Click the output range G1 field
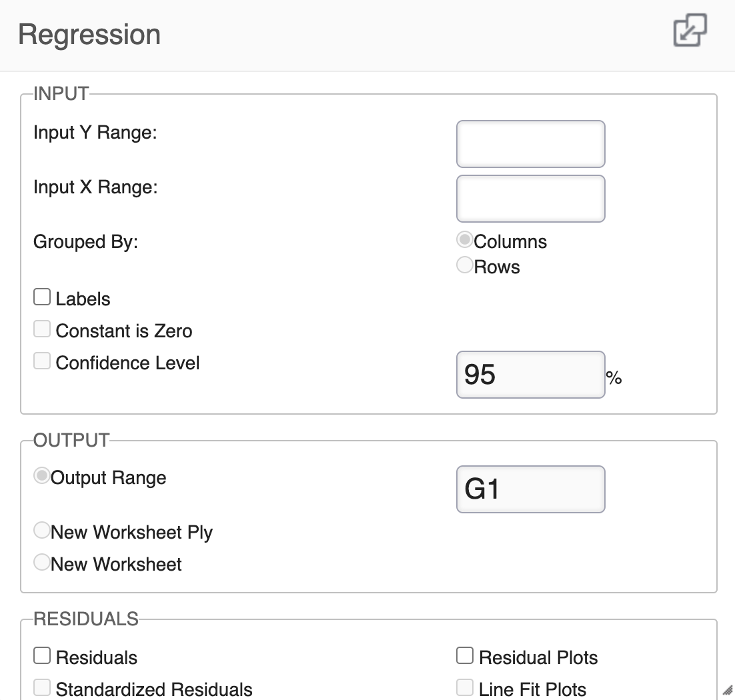The height and width of the screenshot is (700, 735). (530, 489)
